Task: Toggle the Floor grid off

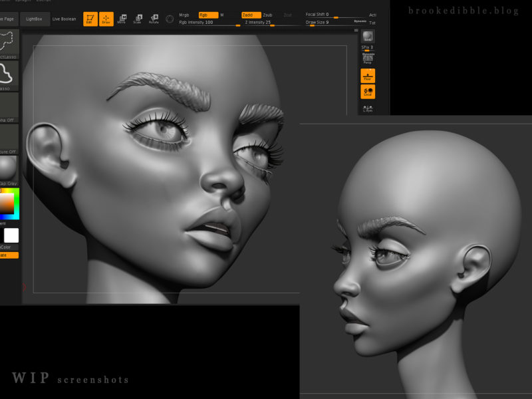Action: click(x=366, y=74)
